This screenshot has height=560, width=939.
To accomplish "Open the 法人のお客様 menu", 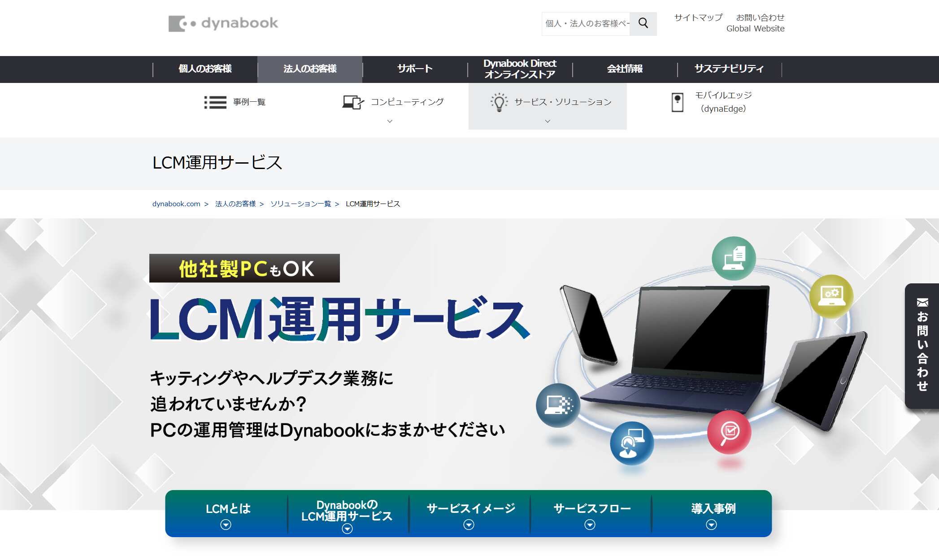I will click(310, 69).
